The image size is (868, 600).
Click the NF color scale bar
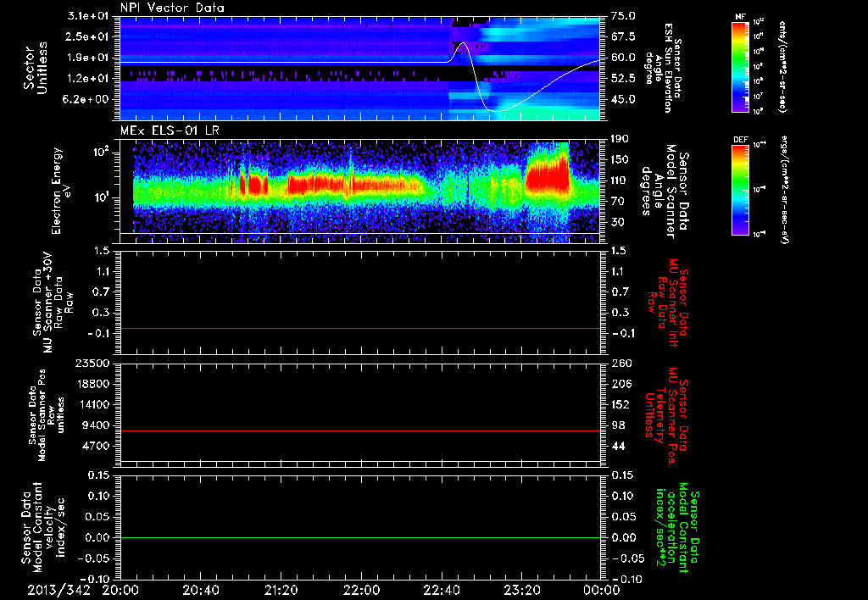pyautogui.click(x=741, y=66)
